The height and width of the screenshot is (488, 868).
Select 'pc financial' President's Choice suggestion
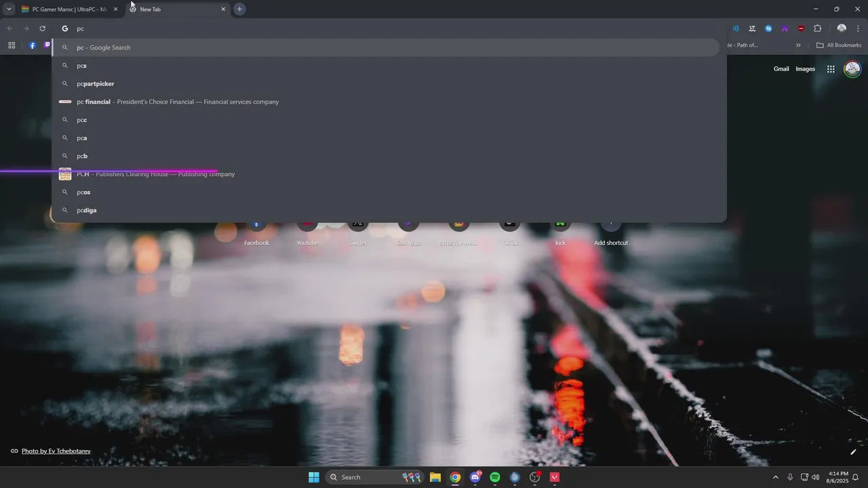[x=387, y=102]
